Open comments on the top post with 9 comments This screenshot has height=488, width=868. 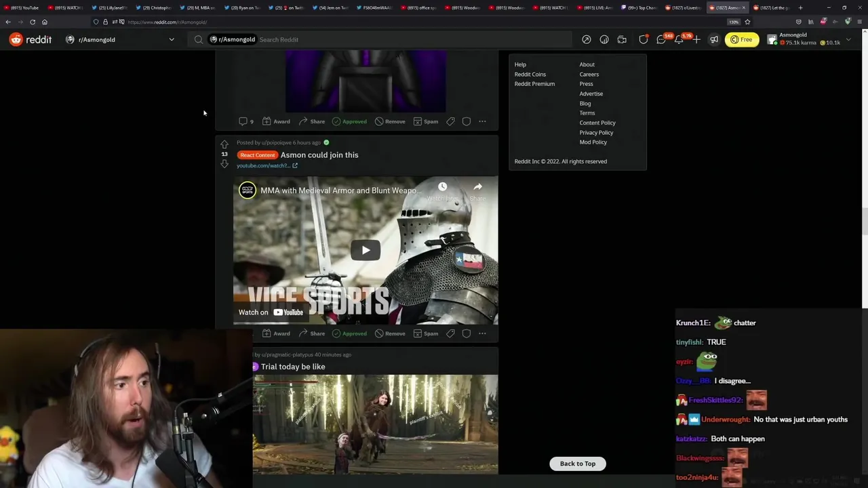(246, 121)
